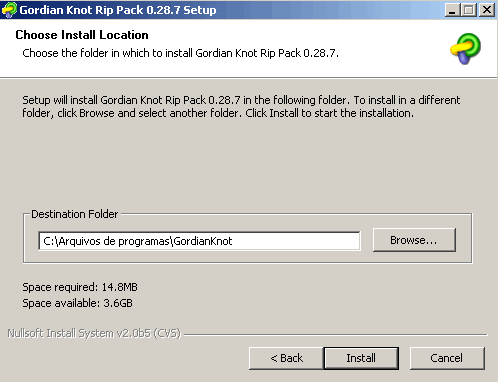Image resolution: width=498 pixels, height=382 pixels.
Task: Click the 'Space required: 14.8MB' text
Action: pyautogui.click(x=80, y=287)
